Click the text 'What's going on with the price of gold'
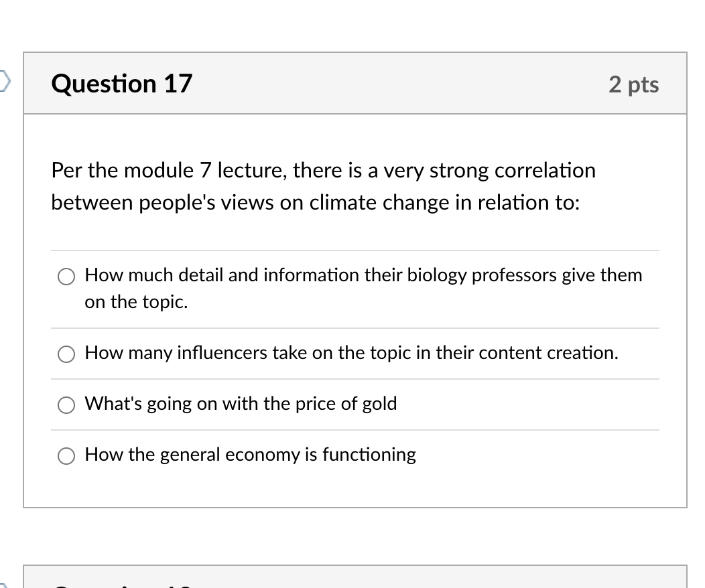The width and height of the screenshot is (705, 588). point(241,403)
